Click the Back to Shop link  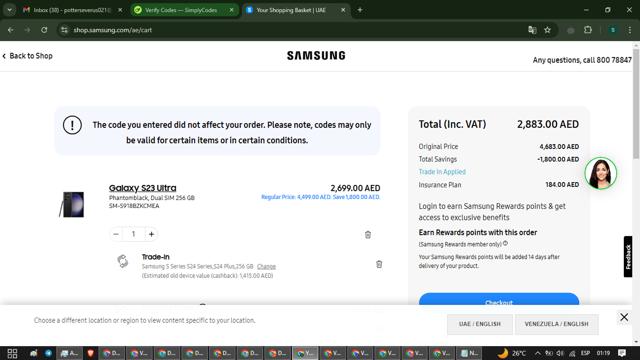[x=27, y=56]
